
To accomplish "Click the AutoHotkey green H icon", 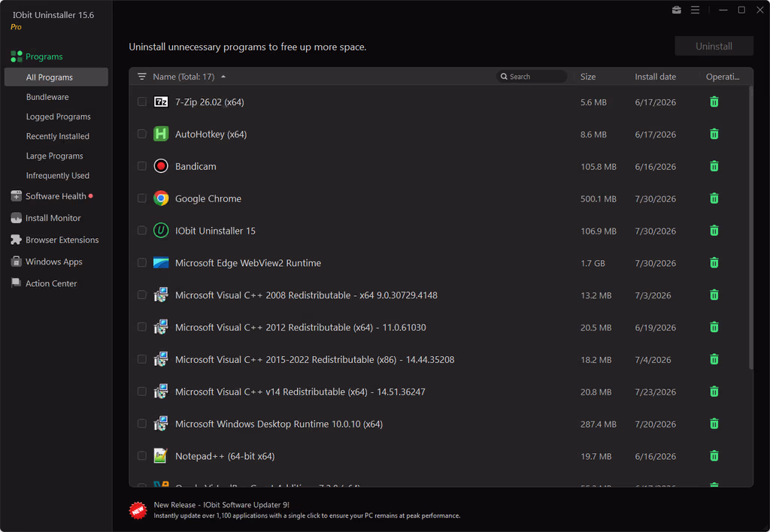I will coord(161,134).
